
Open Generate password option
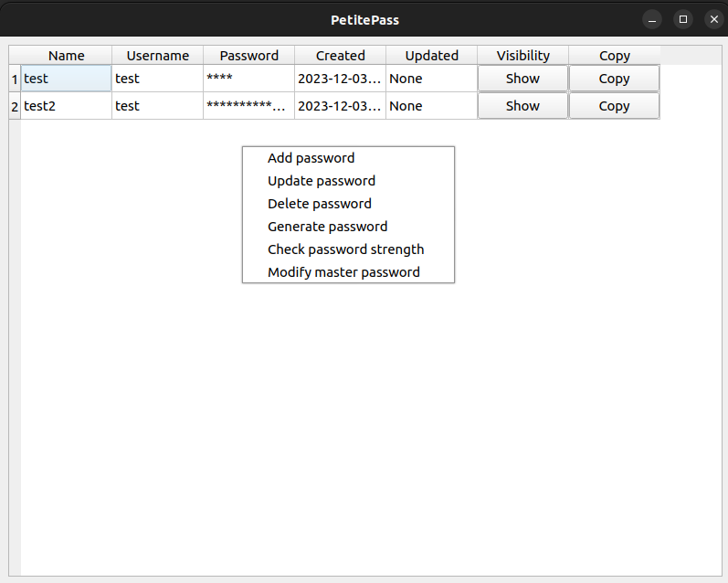point(348,227)
